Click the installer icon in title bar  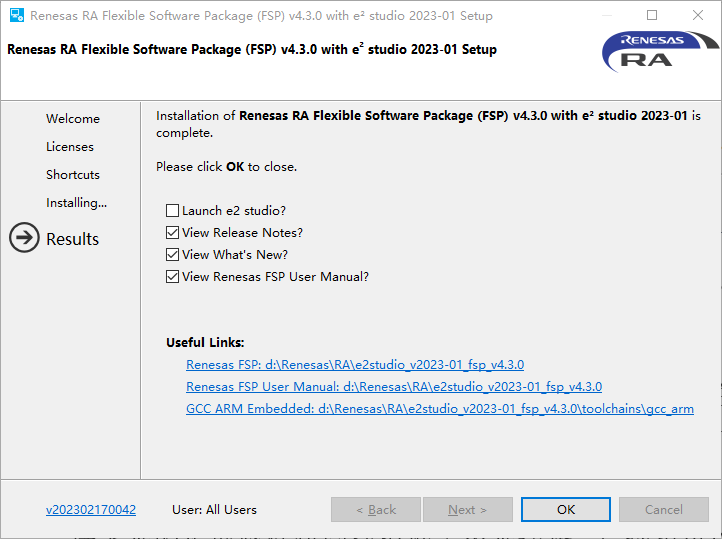pyautogui.click(x=17, y=15)
